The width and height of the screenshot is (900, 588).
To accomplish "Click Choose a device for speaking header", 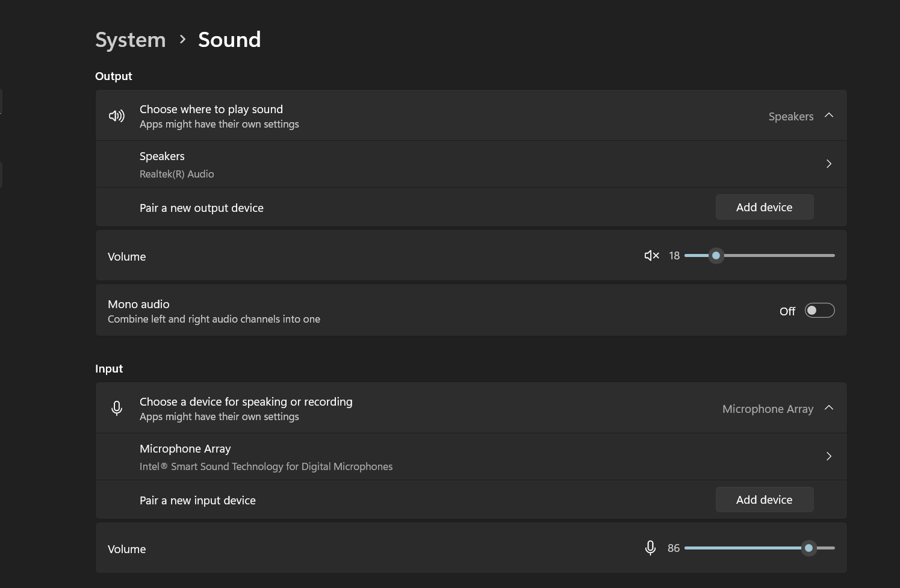I will (246, 402).
